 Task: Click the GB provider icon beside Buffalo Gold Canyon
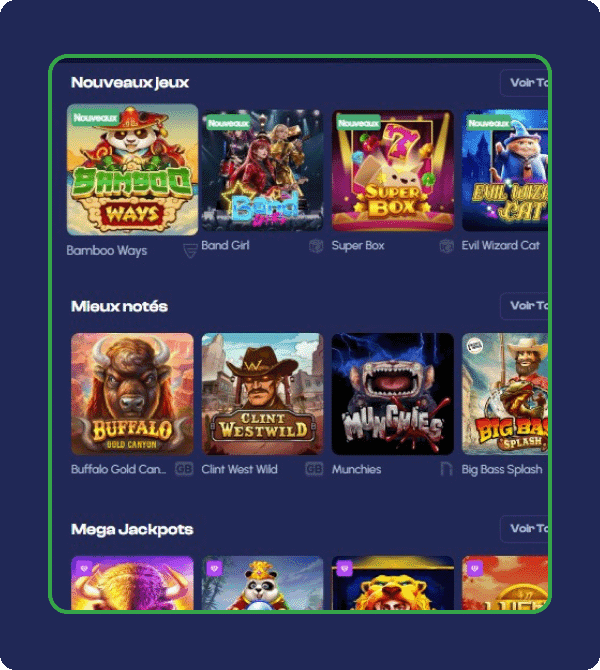tap(184, 469)
